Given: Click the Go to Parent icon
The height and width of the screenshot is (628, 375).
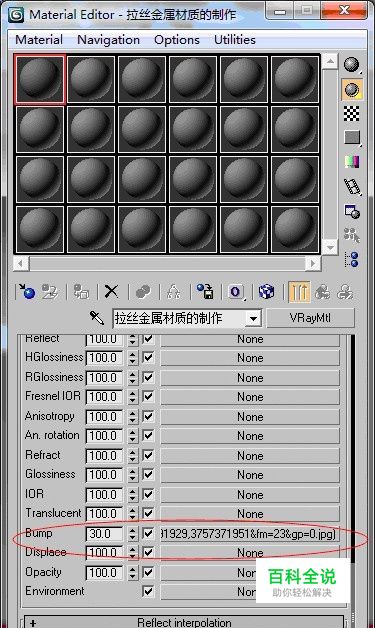Looking at the screenshot, I should [323, 292].
